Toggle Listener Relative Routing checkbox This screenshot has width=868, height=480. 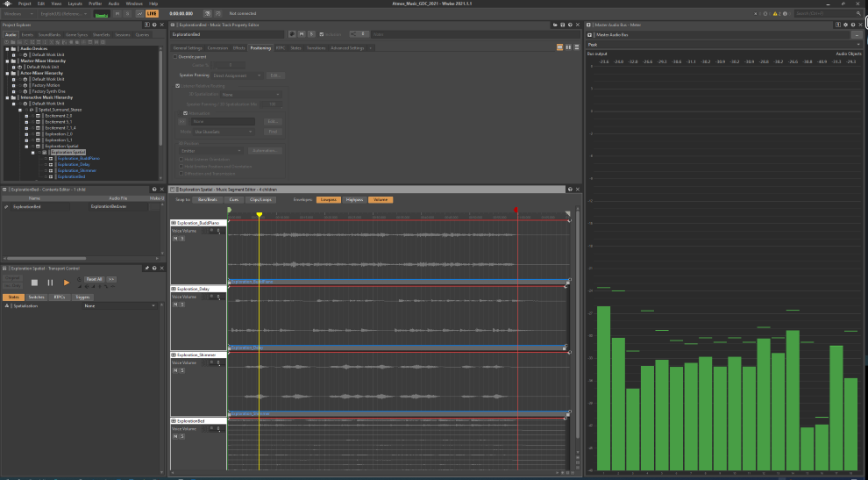pyautogui.click(x=178, y=86)
